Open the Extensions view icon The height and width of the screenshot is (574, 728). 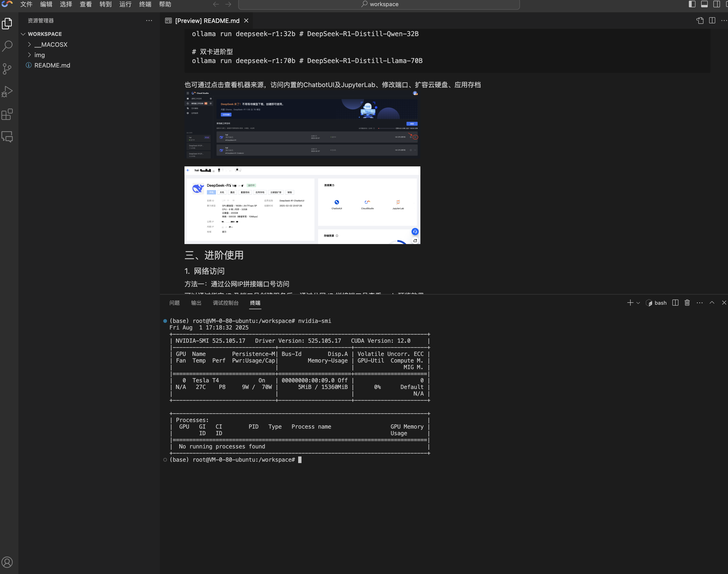pyautogui.click(x=7, y=114)
